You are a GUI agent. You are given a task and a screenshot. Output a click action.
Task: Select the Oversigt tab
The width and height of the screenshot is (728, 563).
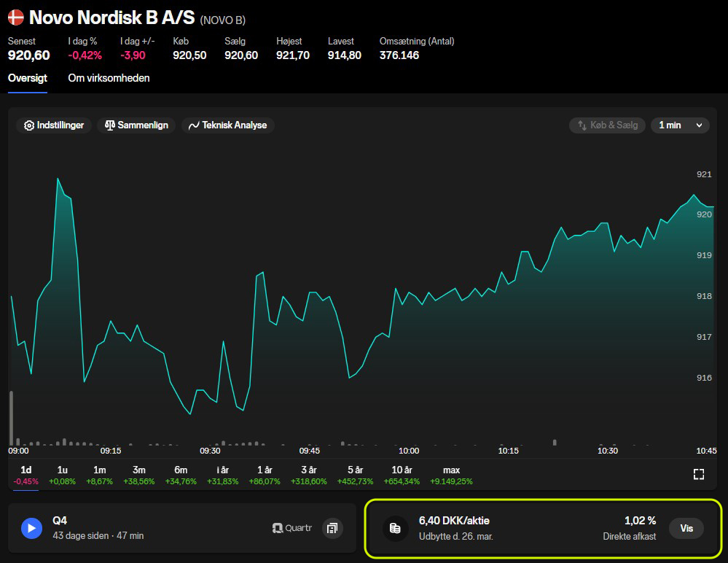[28, 78]
